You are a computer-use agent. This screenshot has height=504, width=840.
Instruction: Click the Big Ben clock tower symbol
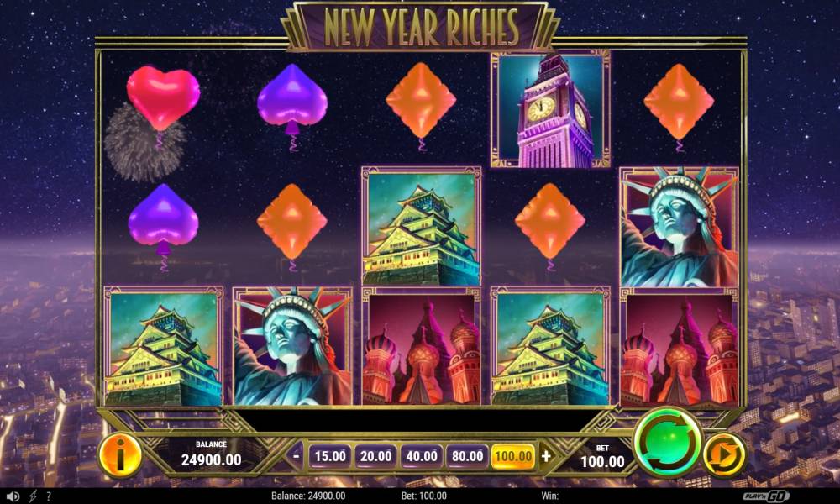[x=550, y=108]
